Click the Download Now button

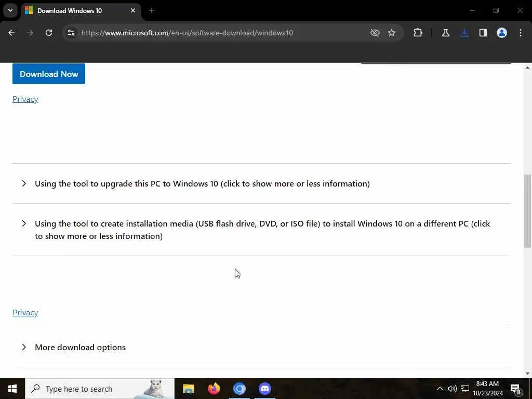point(49,74)
